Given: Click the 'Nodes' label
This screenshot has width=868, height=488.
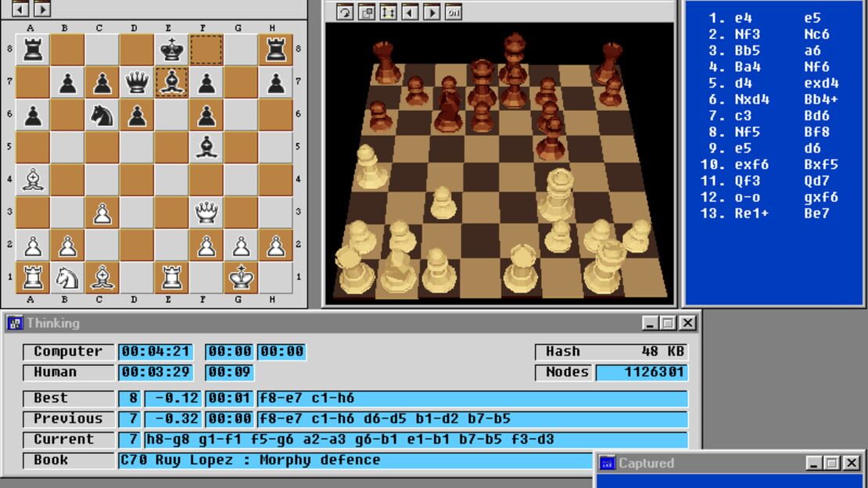Looking at the screenshot, I should click(x=564, y=372).
